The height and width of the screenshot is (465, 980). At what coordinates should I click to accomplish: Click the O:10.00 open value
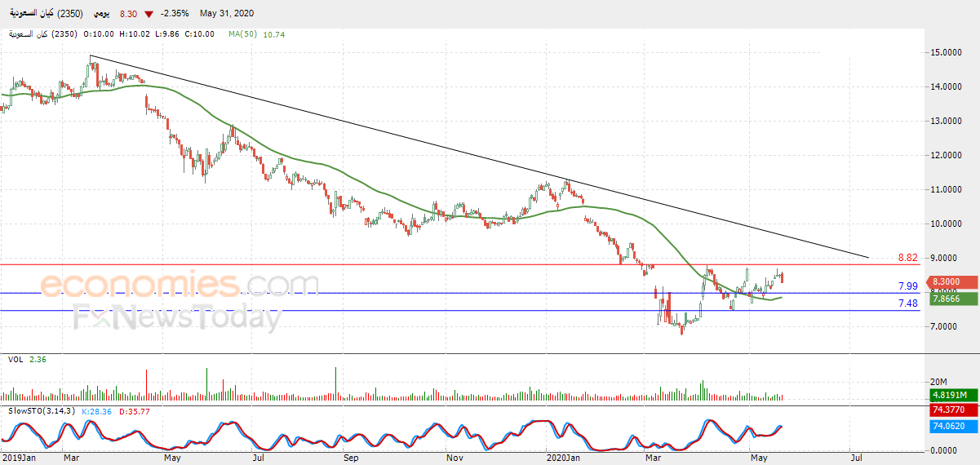(x=97, y=34)
